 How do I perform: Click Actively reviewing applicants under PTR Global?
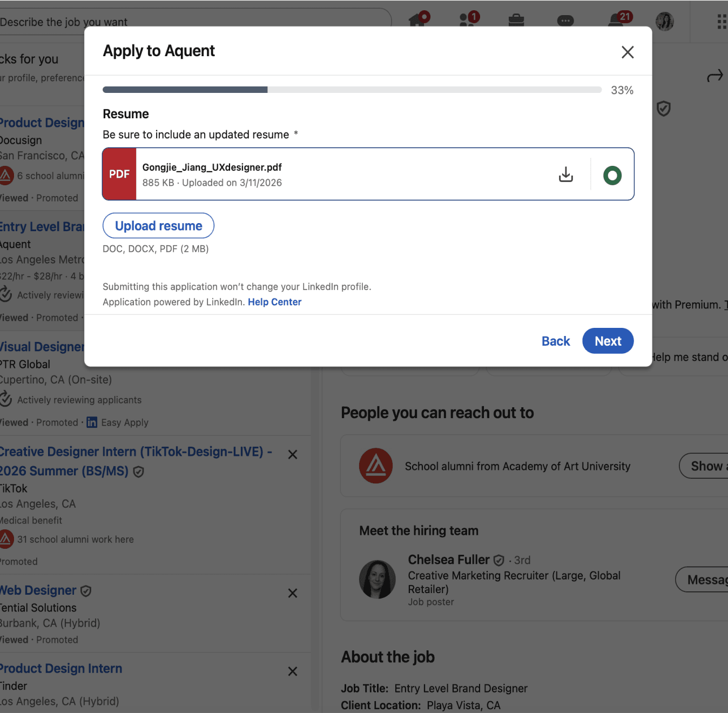click(x=79, y=400)
